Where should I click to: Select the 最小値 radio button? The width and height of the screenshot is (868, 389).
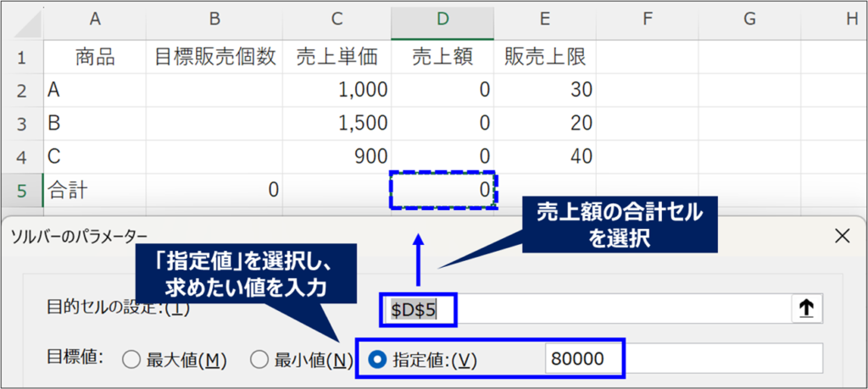pos(259,359)
